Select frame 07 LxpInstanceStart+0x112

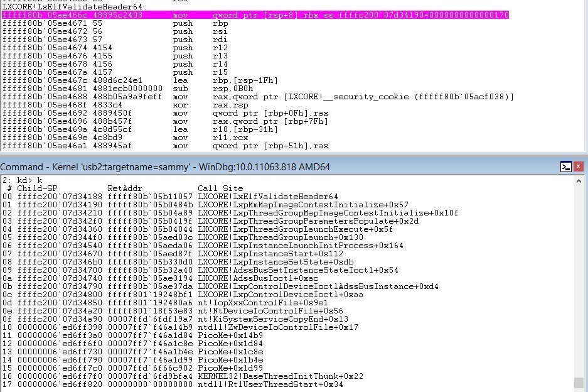173,254
